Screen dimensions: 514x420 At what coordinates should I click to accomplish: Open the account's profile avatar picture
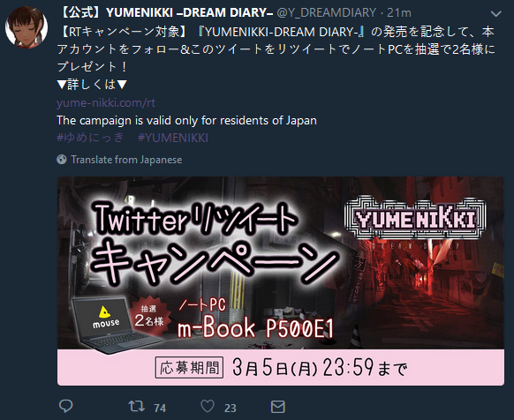pyautogui.click(x=26, y=27)
